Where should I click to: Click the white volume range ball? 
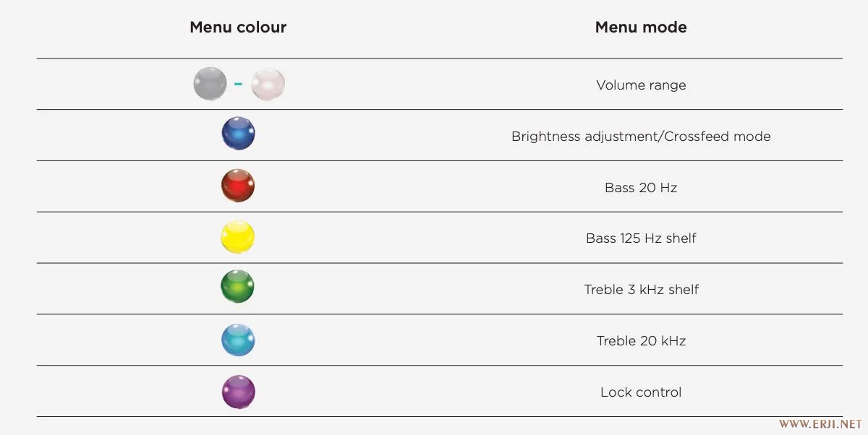(x=268, y=84)
